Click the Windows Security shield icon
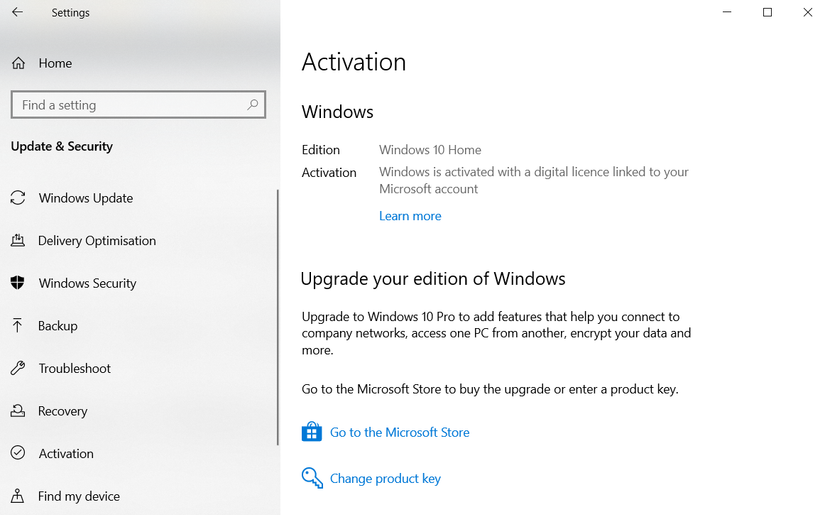Screen dimensions: 825x515 18,283
